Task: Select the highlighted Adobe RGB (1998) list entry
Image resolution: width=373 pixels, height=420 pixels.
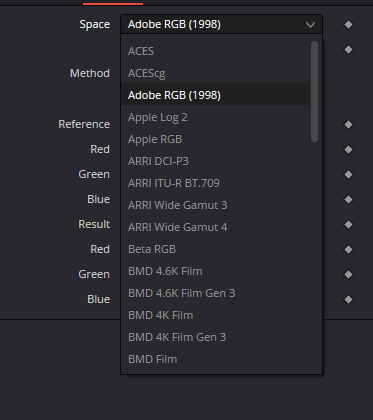Action: click(215, 95)
